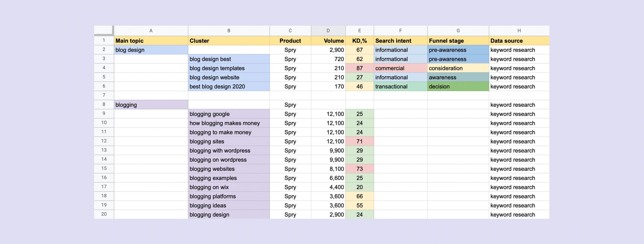Select row number 8 header
Screen dimensions: 644x244
(104, 105)
